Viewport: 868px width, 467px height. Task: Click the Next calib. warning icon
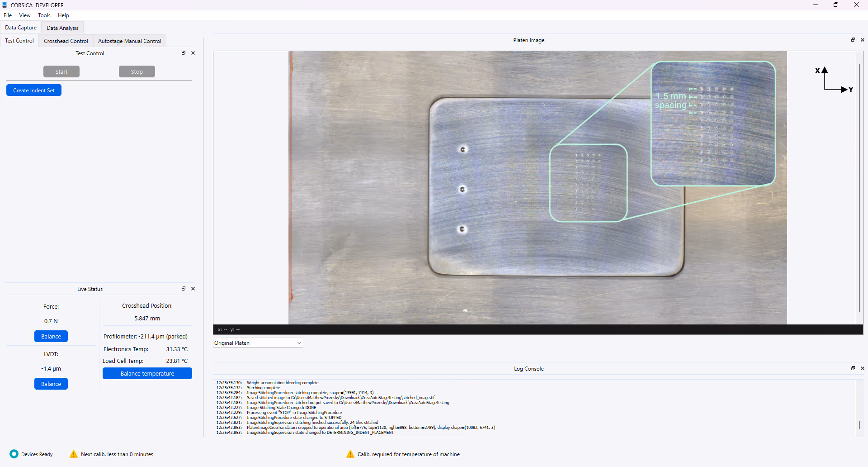[x=74, y=454]
